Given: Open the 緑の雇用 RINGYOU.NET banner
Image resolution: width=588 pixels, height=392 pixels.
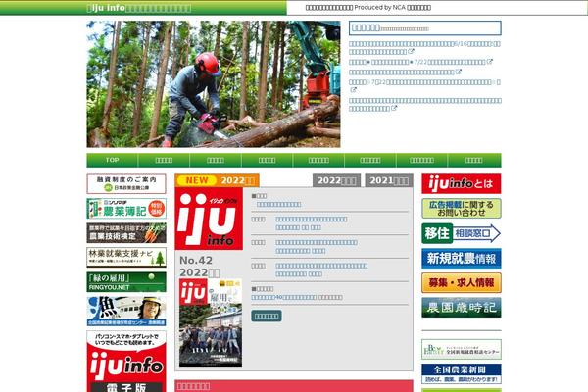Looking at the screenshot, I should [x=126, y=282].
